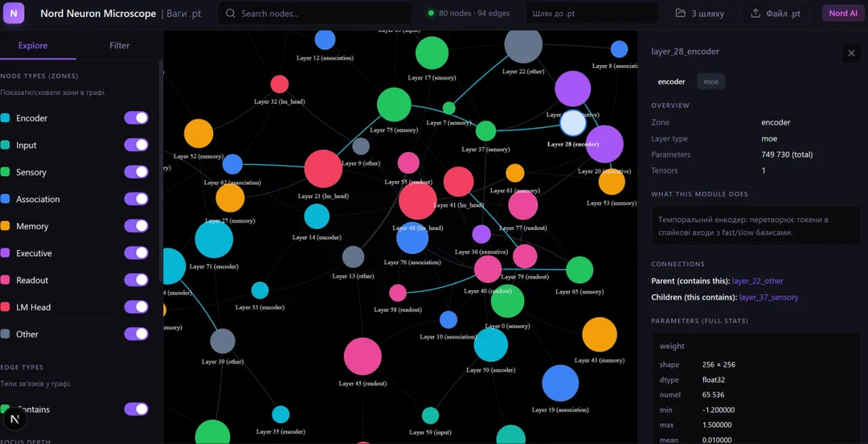868x444 pixels.
Task: Select the Layer 58 (readout) node
Action: pyautogui.click(x=398, y=293)
